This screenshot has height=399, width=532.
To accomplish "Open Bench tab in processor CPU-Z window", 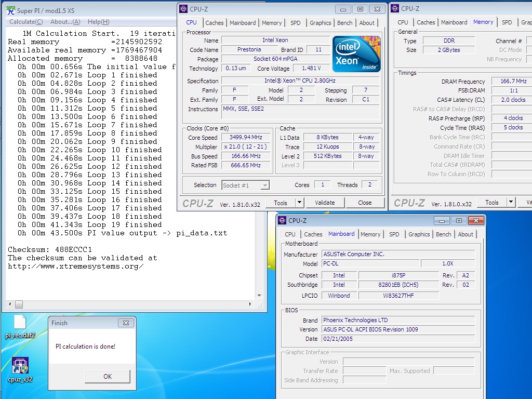I will pyautogui.click(x=345, y=23).
